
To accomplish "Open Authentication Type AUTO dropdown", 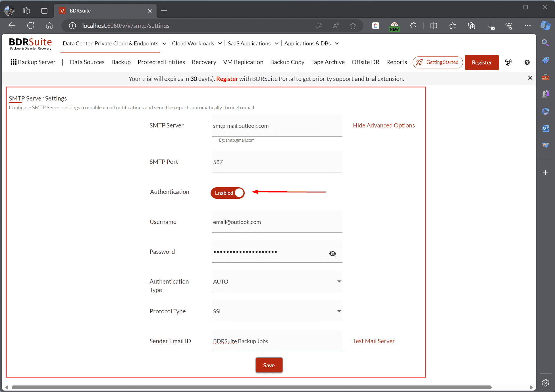I will [x=277, y=282].
